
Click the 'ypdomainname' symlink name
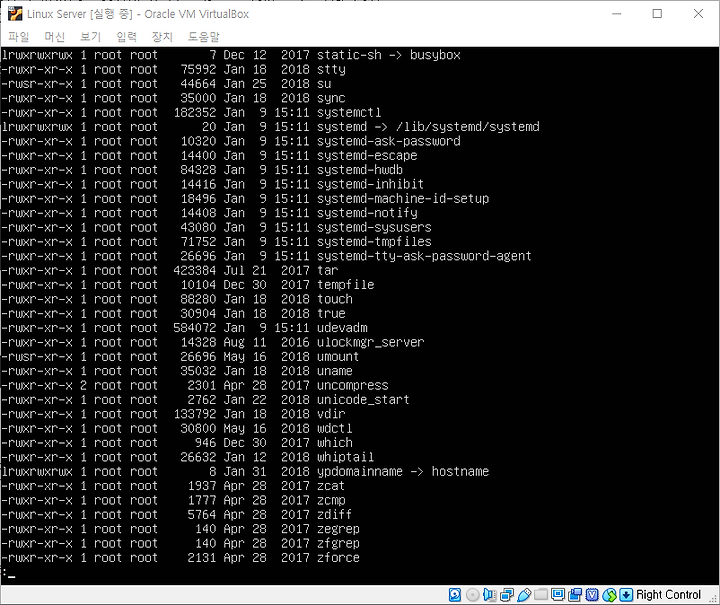pyautogui.click(x=360, y=472)
